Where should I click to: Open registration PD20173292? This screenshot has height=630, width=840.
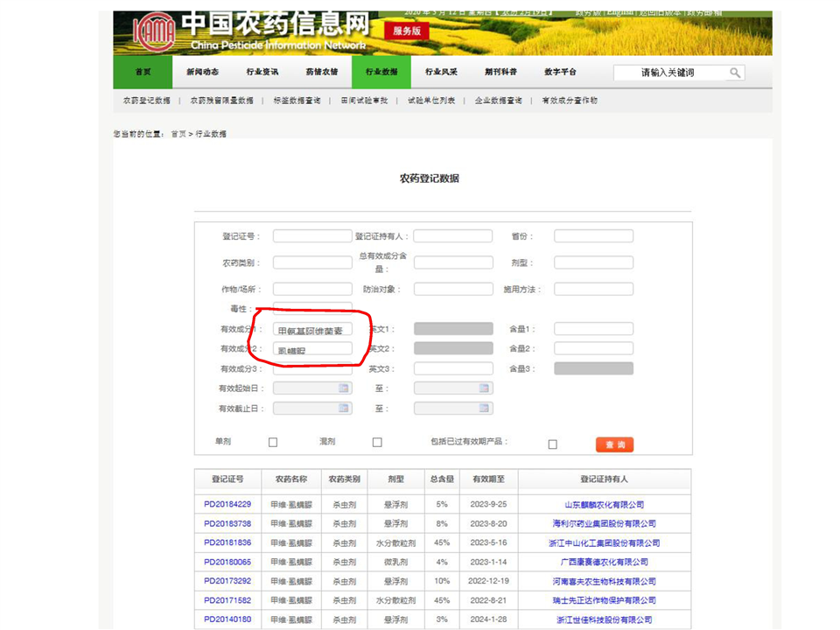[227, 581]
